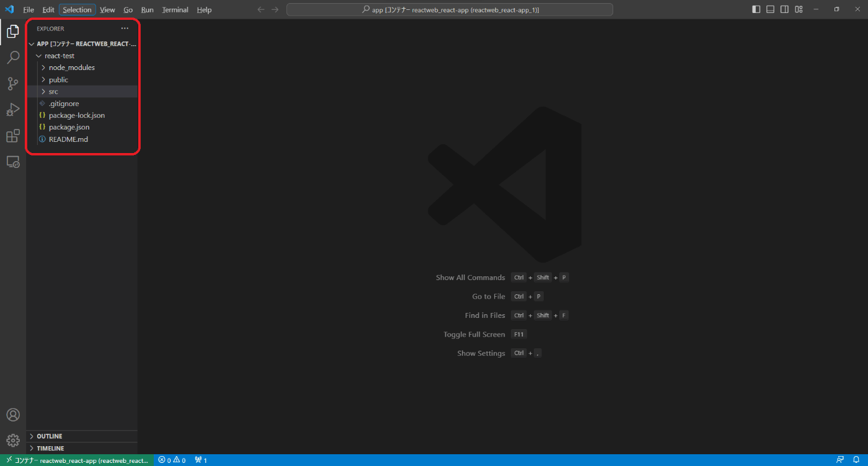The width and height of the screenshot is (868, 466).
Task: Click the Find in Files hint
Action: (485, 315)
